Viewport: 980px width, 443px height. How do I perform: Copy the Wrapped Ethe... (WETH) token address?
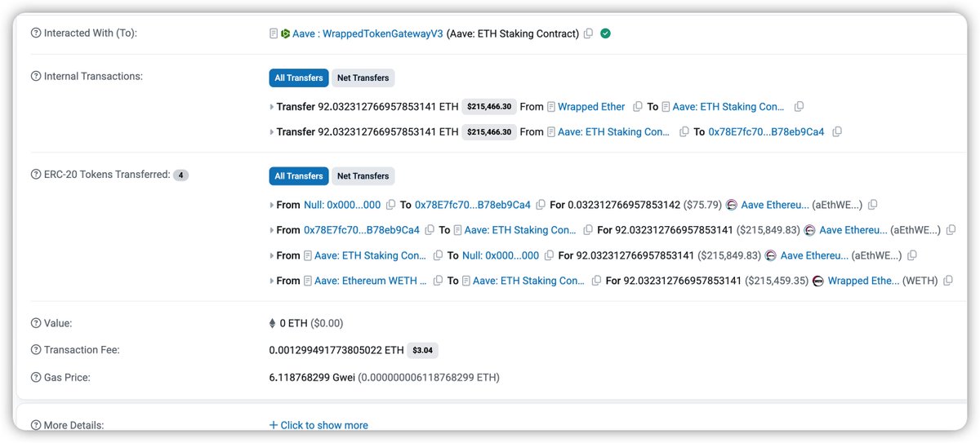[948, 281]
